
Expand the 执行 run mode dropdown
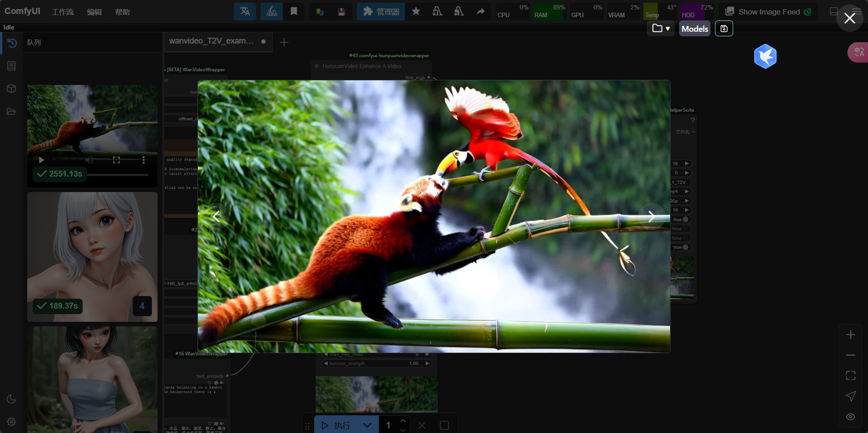pyautogui.click(x=367, y=425)
